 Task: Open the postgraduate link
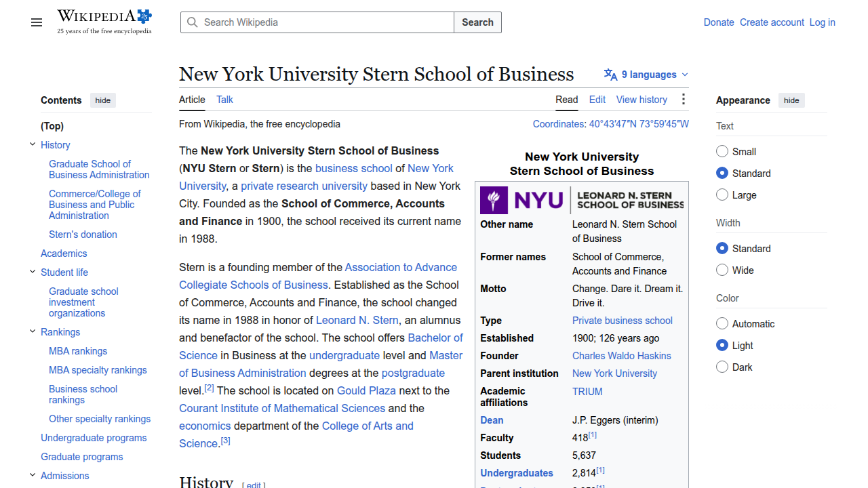click(413, 373)
